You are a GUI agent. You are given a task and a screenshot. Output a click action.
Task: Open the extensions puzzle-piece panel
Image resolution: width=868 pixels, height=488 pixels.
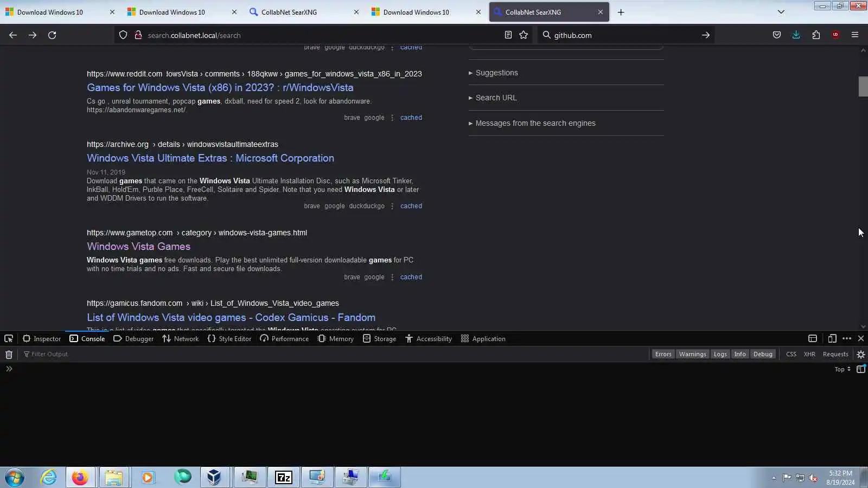(816, 35)
